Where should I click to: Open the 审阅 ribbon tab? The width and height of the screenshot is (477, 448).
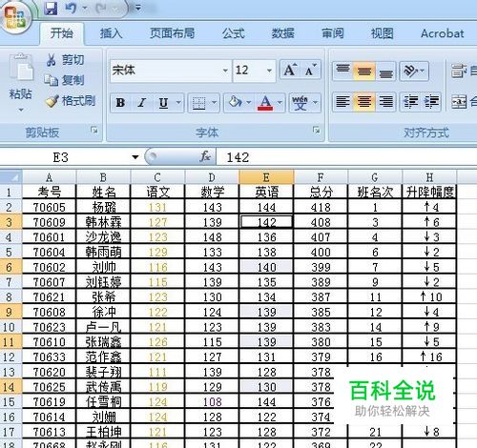[333, 33]
